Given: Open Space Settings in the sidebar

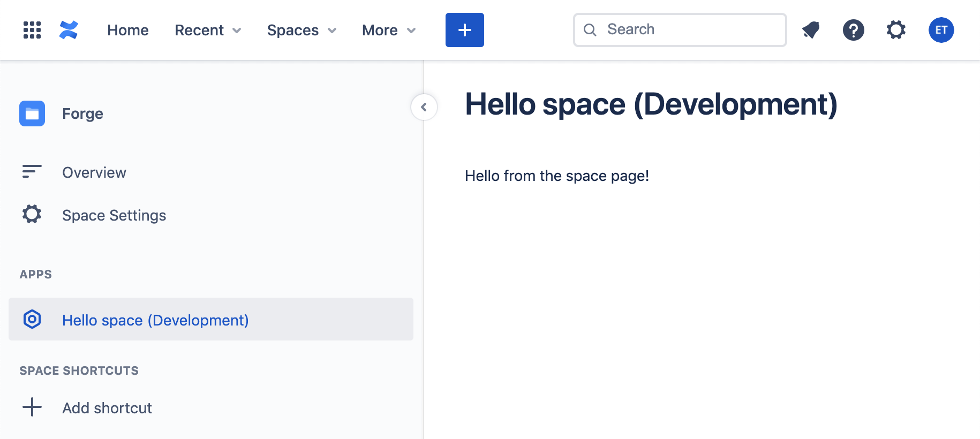Looking at the screenshot, I should [114, 215].
